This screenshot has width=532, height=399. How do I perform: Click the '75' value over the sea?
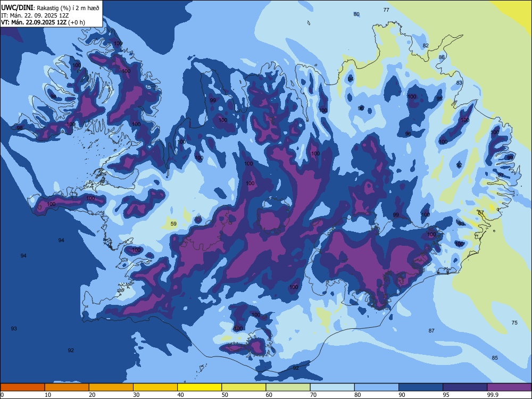(x=514, y=323)
